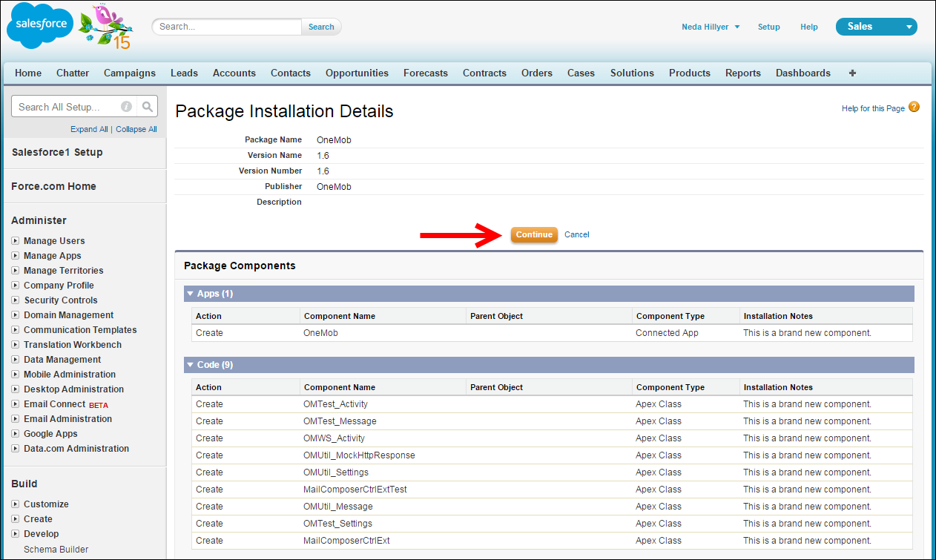The height and width of the screenshot is (560, 936).
Task: Select the OMTest_Message component name
Action: pos(340,421)
